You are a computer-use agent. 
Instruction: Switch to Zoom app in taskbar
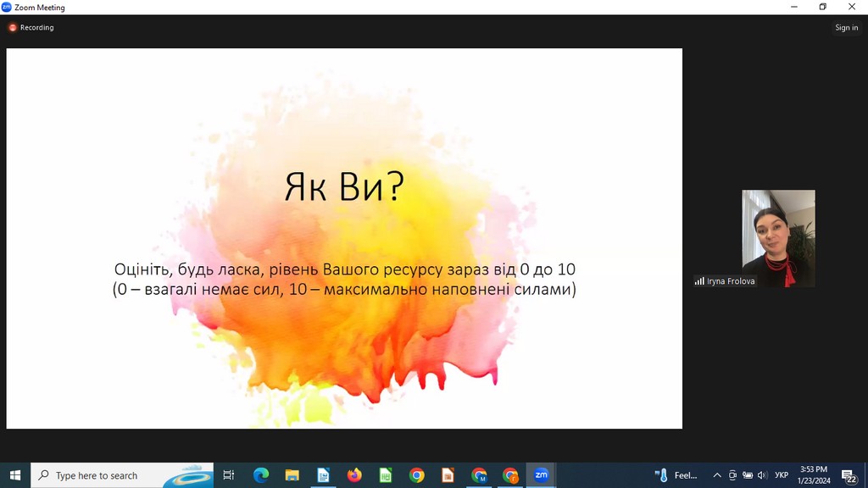(541, 475)
